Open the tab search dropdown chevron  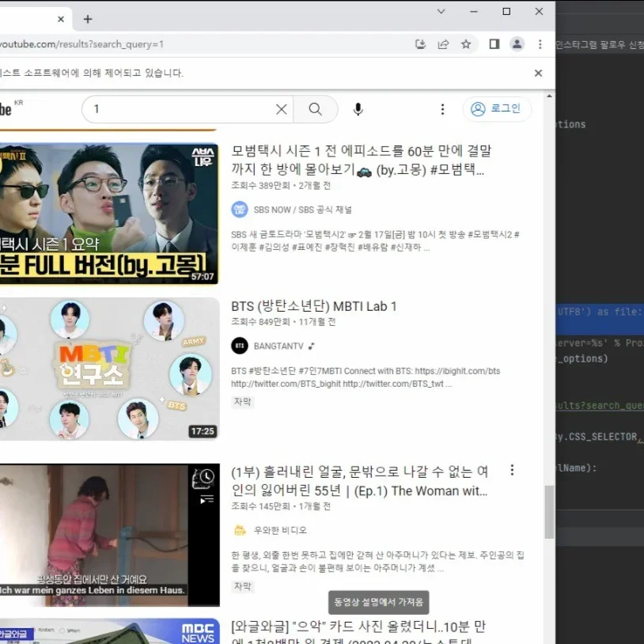(x=441, y=12)
